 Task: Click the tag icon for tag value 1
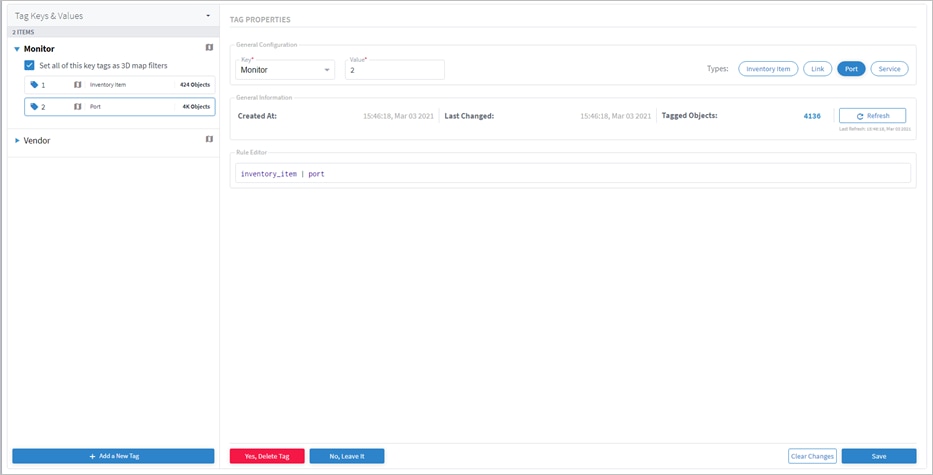click(34, 85)
